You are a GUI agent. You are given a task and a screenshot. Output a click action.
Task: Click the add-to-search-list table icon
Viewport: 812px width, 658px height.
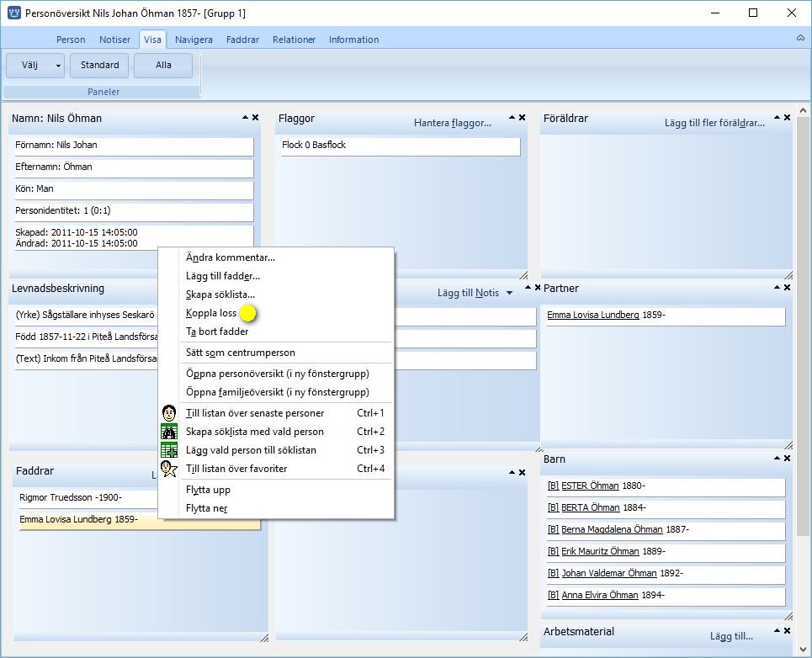(x=169, y=450)
